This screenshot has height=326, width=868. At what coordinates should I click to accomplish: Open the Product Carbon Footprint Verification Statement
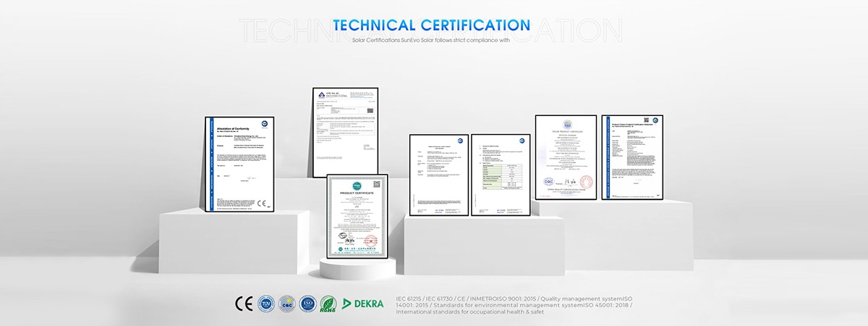point(631,156)
